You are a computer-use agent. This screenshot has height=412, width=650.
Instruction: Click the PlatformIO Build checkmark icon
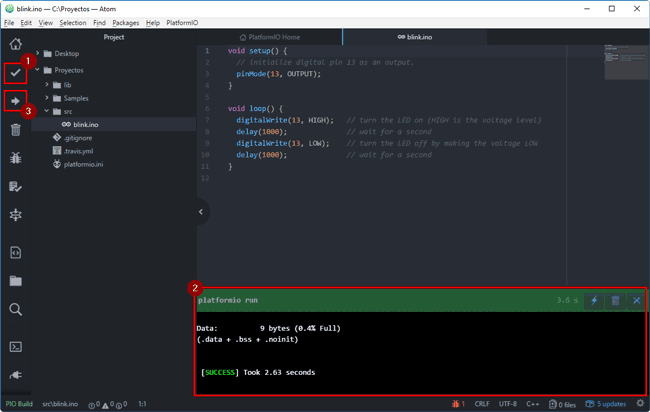click(15, 73)
